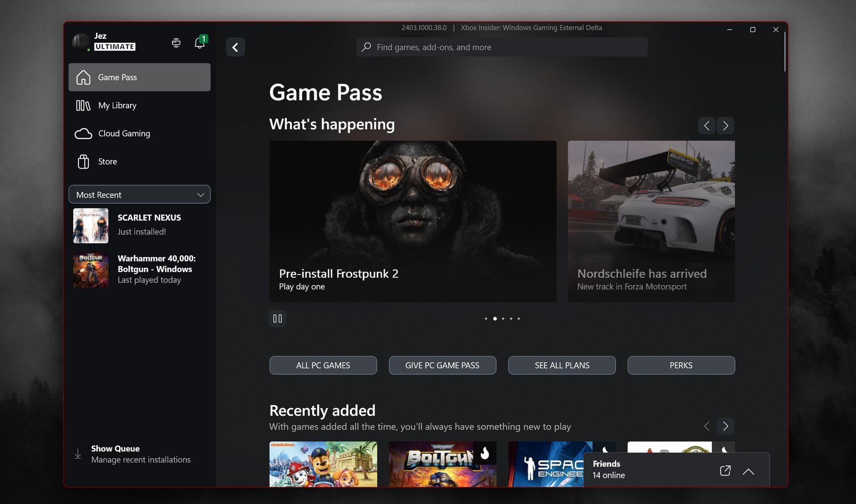
Task: Select My Library in the sidebar
Action: (x=117, y=105)
